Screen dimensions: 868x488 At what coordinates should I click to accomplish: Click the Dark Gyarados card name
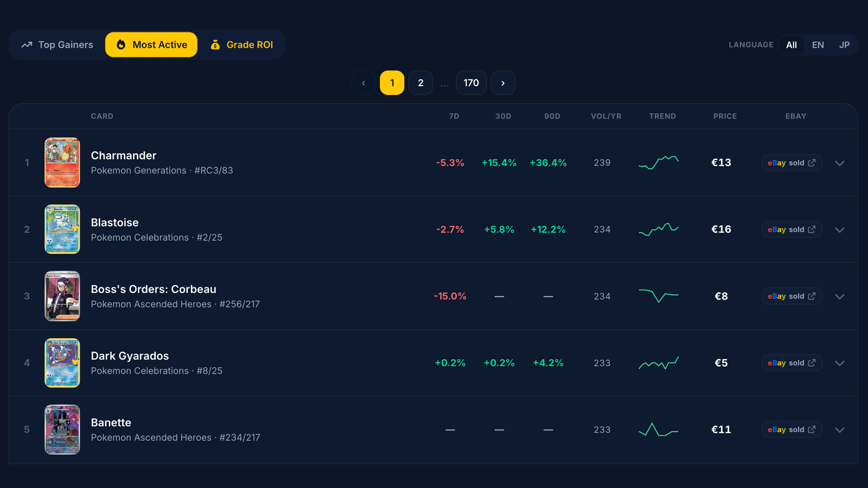point(130,356)
